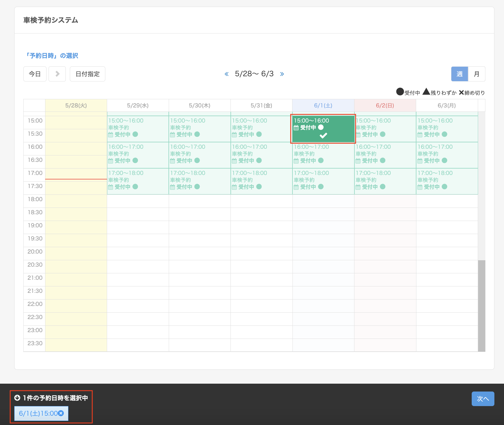
Task: Click the forward chevron next to 今日
Action: pos(57,74)
